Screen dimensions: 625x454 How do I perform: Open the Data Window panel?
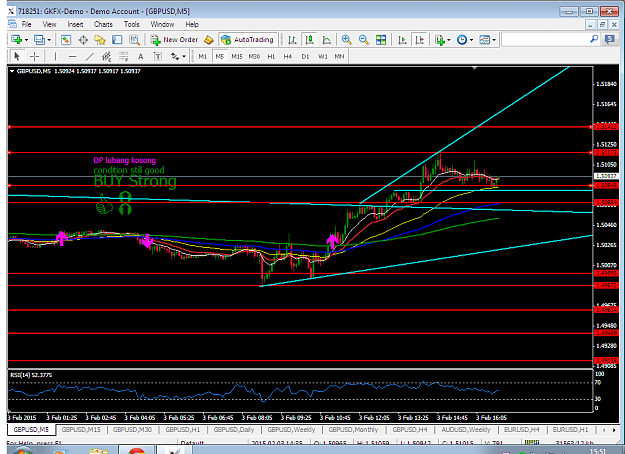coord(83,40)
